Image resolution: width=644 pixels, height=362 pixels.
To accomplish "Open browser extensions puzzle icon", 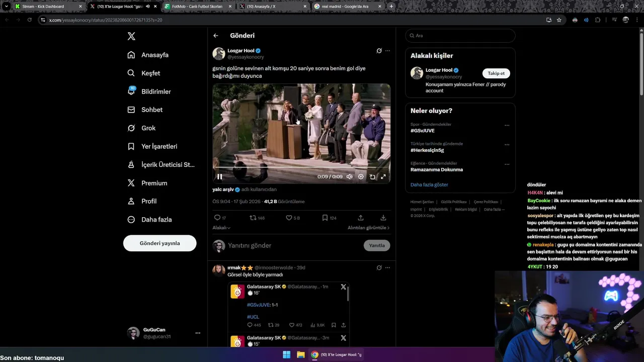I will pos(598,20).
